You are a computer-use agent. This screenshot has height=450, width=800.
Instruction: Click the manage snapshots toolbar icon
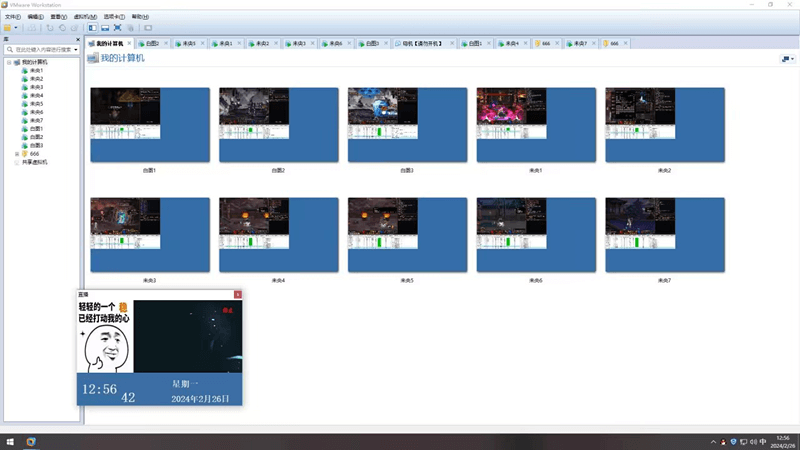[74, 28]
